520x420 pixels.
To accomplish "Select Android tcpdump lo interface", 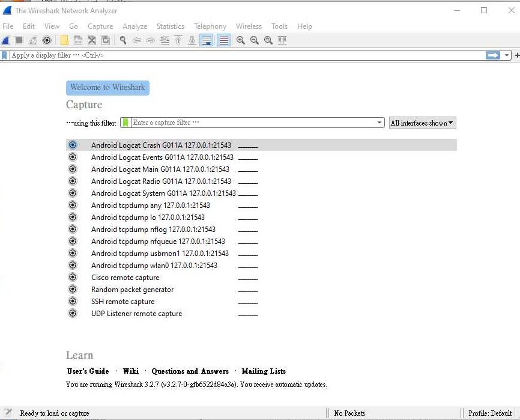I will [261, 217].
